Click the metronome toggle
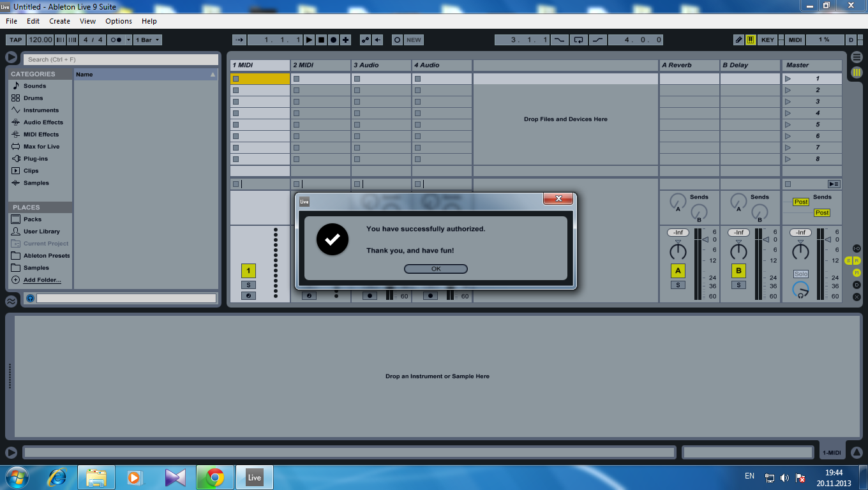 click(117, 40)
